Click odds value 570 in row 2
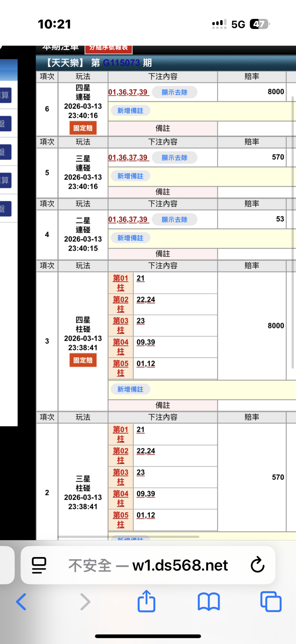This screenshot has height=644, width=296. 278,477
